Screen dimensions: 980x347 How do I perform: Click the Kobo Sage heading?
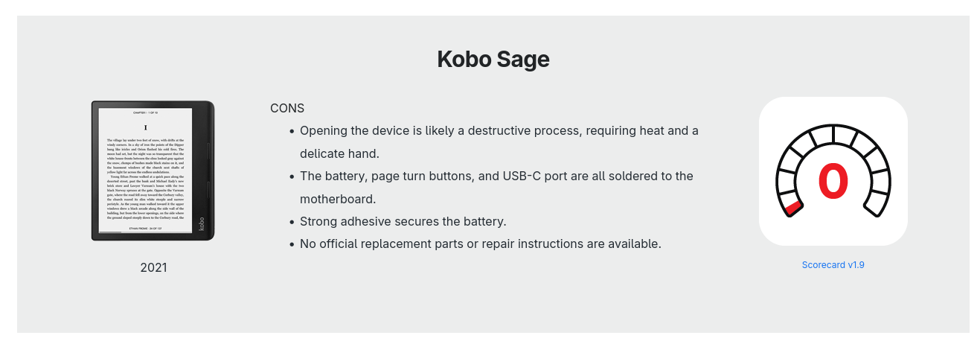(493, 59)
